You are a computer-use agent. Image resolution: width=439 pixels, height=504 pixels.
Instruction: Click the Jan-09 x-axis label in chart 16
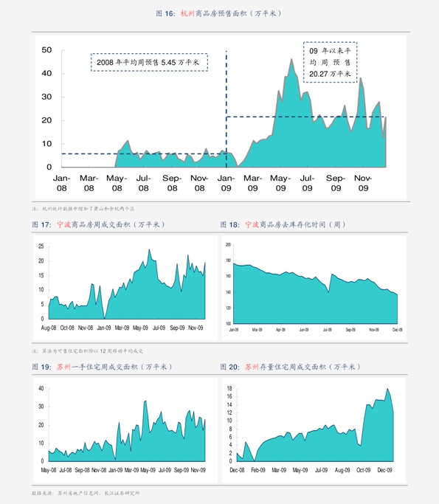226,183
